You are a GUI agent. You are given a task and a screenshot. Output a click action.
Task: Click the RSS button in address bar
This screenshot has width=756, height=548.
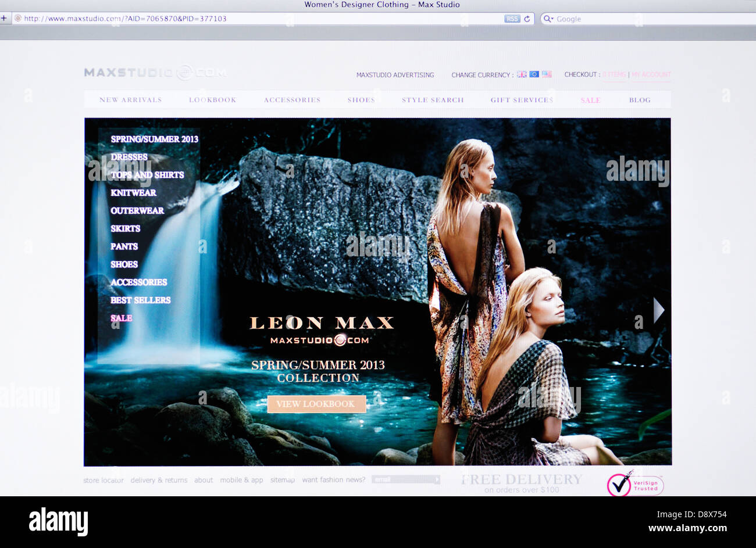512,19
